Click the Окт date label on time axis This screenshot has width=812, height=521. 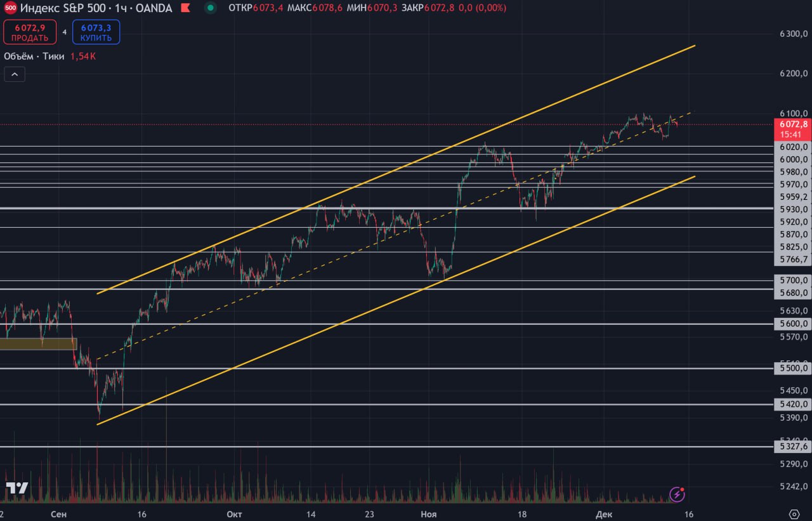(235, 514)
